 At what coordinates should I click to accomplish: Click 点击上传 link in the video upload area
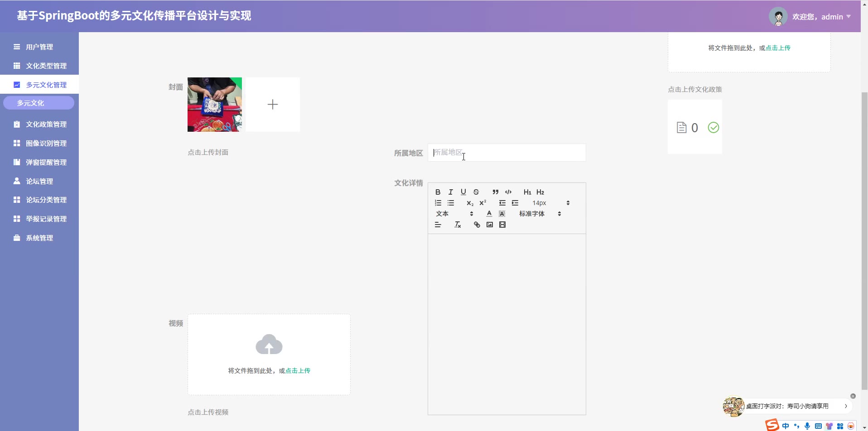click(298, 370)
